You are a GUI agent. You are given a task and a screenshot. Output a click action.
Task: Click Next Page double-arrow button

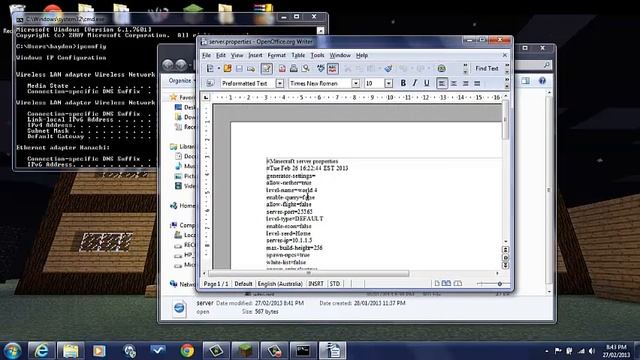coord(505,265)
